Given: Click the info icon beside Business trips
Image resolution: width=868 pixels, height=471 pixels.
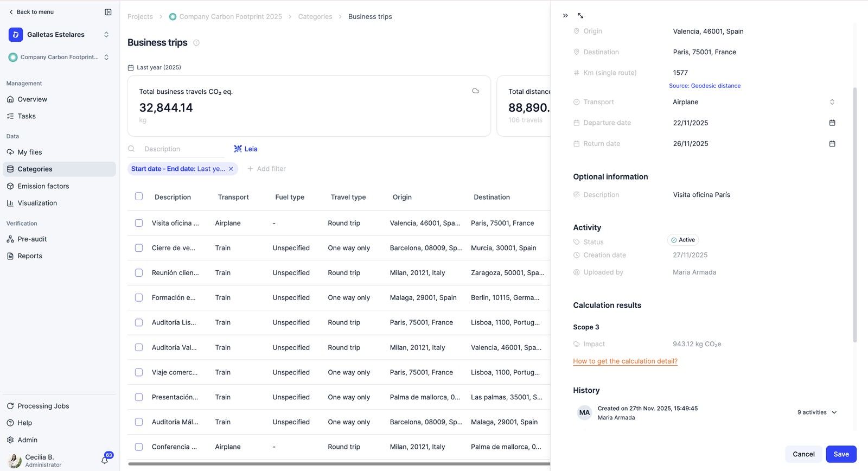Looking at the screenshot, I should (196, 43).
